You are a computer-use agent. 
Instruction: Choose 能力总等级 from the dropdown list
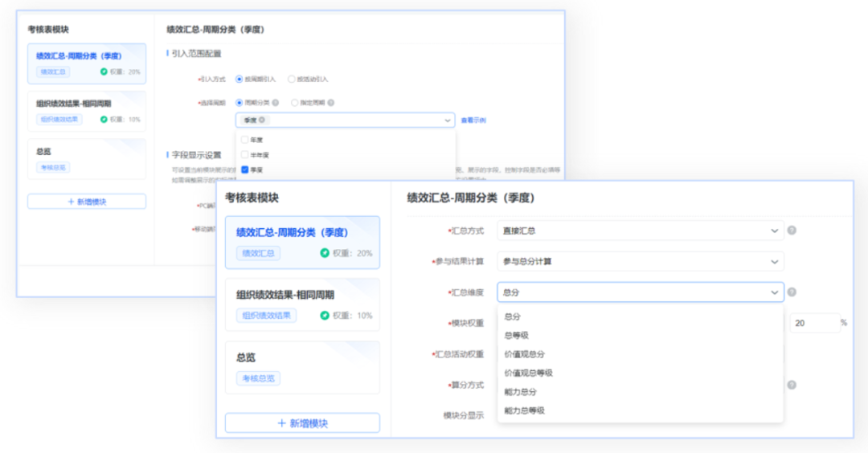[x=524, y=410]
